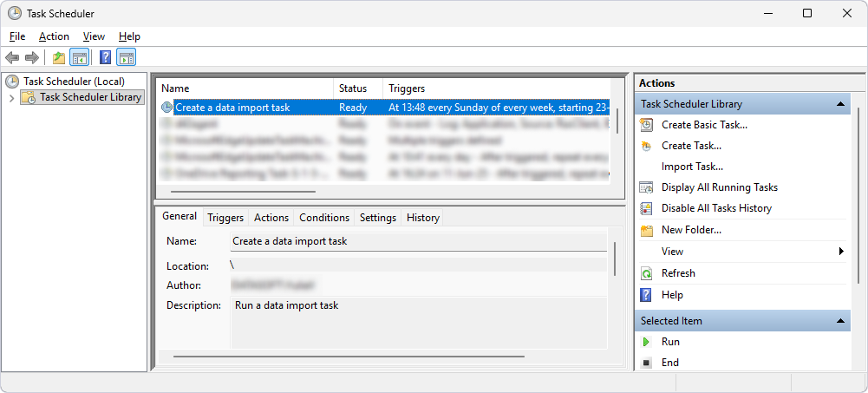
Task: Click the Refresh action label
Action: [x=678, y=273]
